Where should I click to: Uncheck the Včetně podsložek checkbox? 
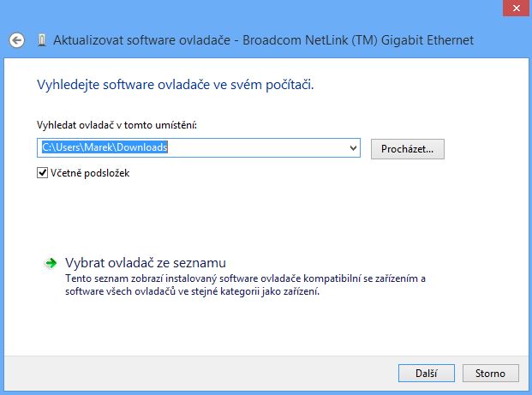[x=42, y=173]
